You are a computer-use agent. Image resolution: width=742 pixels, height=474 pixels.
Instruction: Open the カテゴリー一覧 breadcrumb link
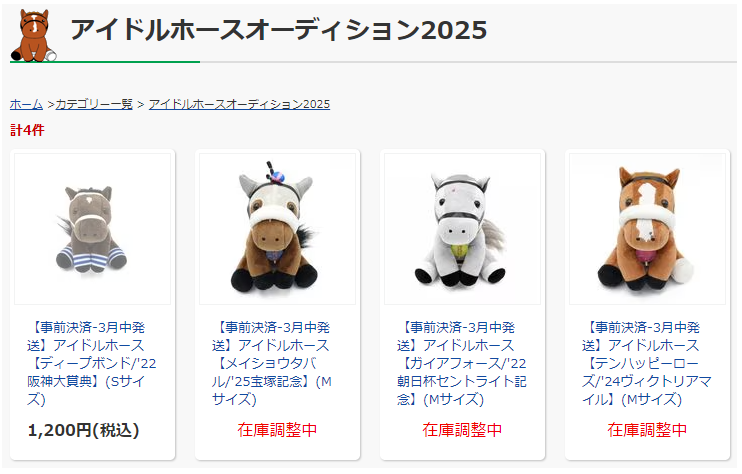(94, 104)
